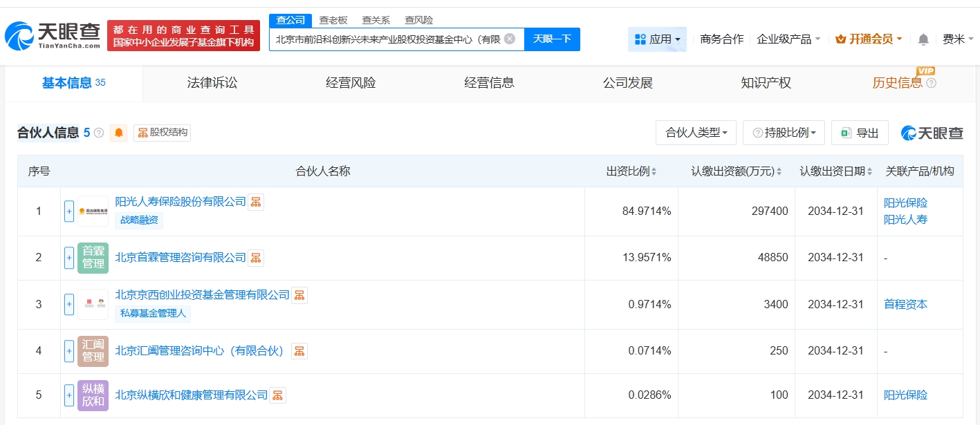Open the 合伙人类型 filter dropdown
The image size is (980, 425).
(696, 133)
